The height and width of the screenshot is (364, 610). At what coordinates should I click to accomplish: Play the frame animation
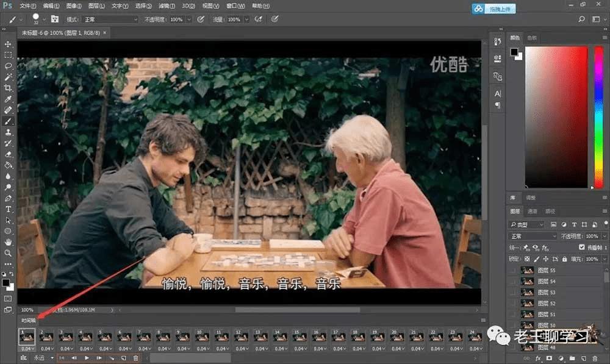[x=87, y=358]
